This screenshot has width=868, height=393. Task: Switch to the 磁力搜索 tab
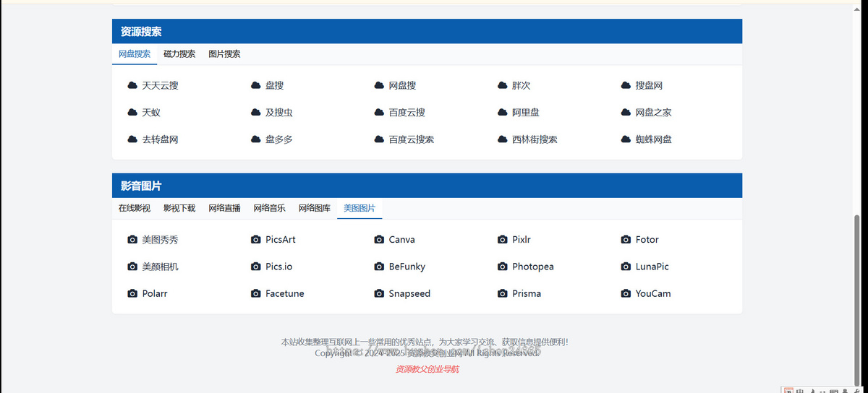[179, 54]
